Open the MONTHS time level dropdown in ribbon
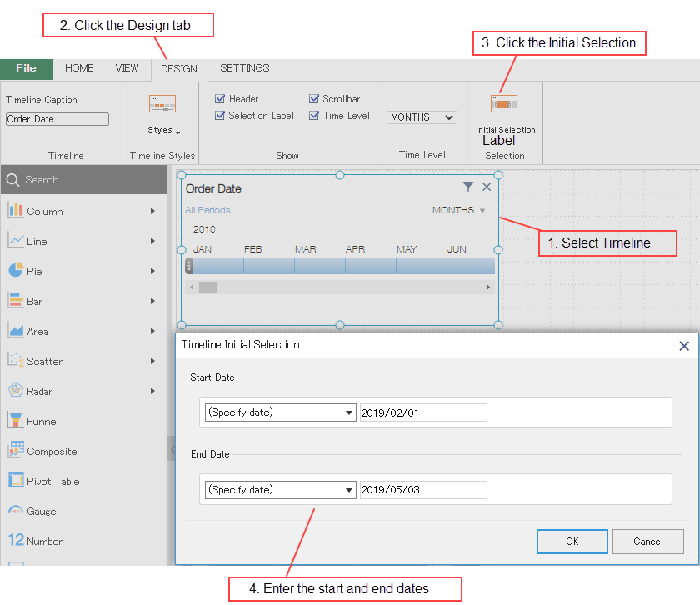700x605 pixels. tap(422, 117)
